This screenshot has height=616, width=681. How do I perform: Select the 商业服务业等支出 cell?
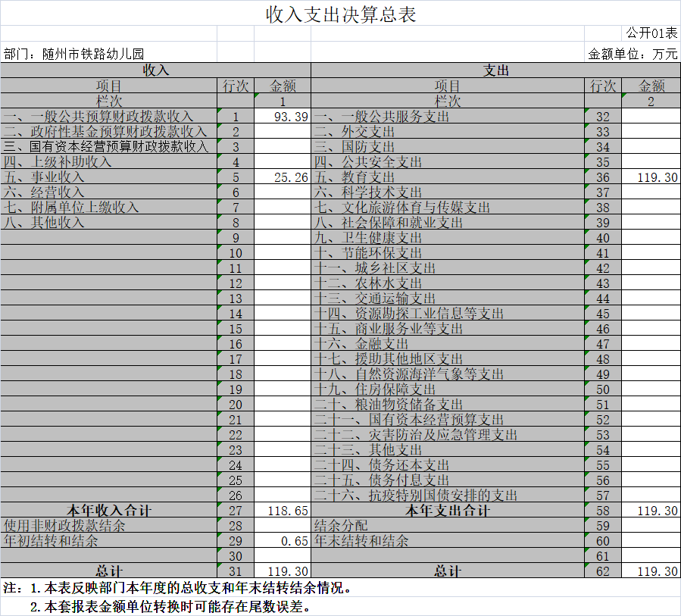coord(448,328)
